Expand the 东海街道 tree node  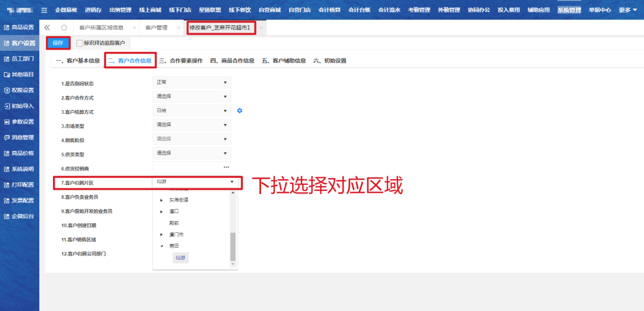coord(162,200)
